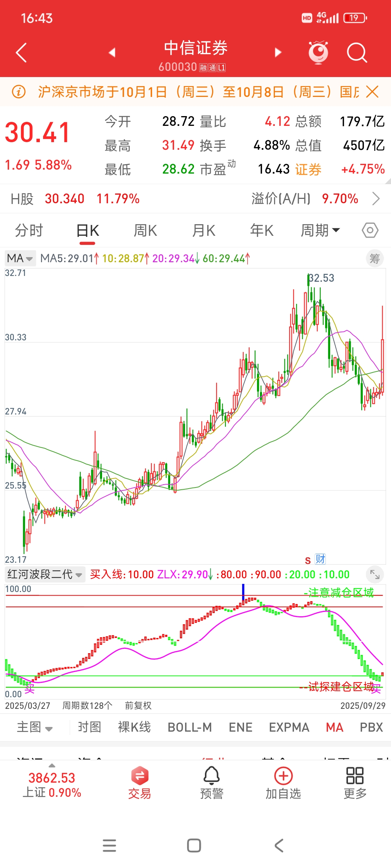Tap the 融 margin badge beside 600030

click(x=203, y=68)
